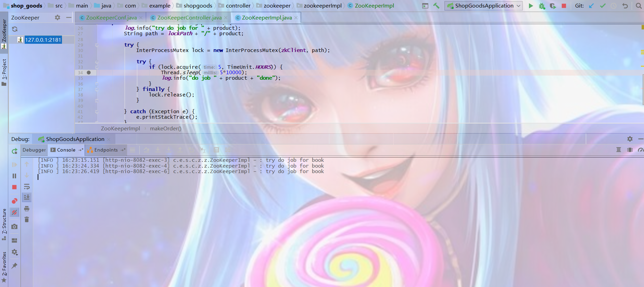The image size is (644, 287).
Task: View breakpoints double red circle icon
Action: pyautogui.click(x=14, y=201)
